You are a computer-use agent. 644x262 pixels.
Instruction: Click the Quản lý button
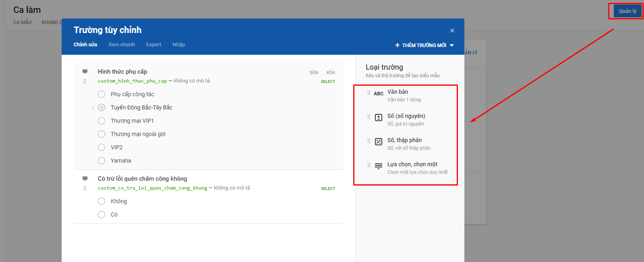tap(627, 11)
